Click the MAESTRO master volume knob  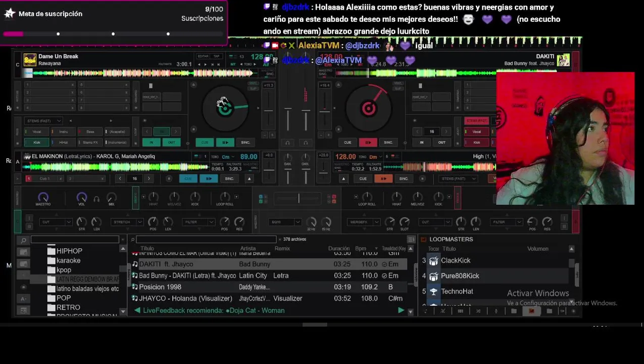tap(43, 197)
